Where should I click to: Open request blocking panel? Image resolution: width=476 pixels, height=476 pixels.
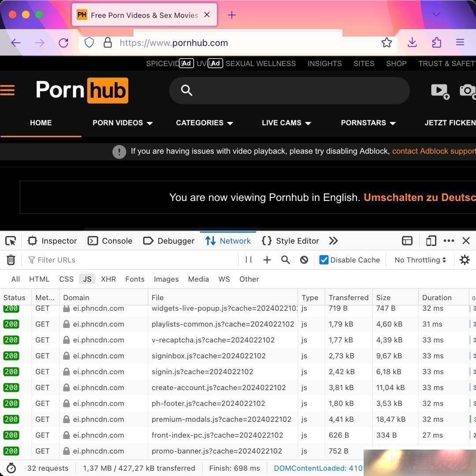pos(304,260)
